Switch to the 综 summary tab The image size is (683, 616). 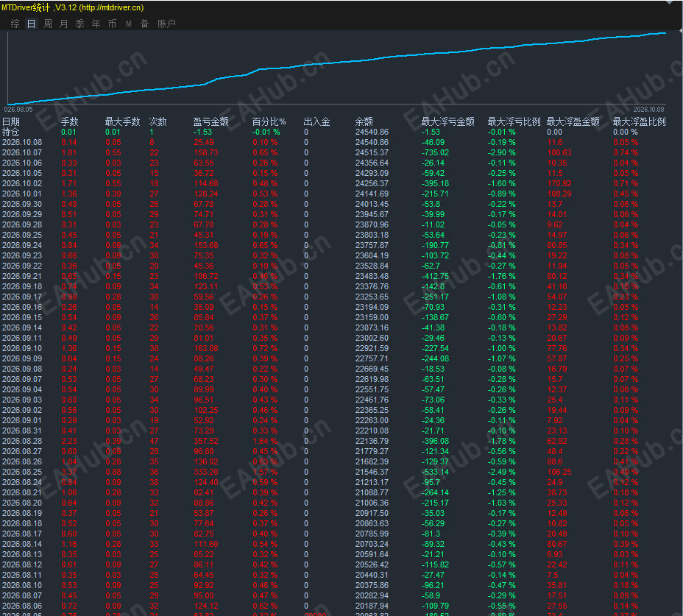pyautogui.click(x=15, y=24)
